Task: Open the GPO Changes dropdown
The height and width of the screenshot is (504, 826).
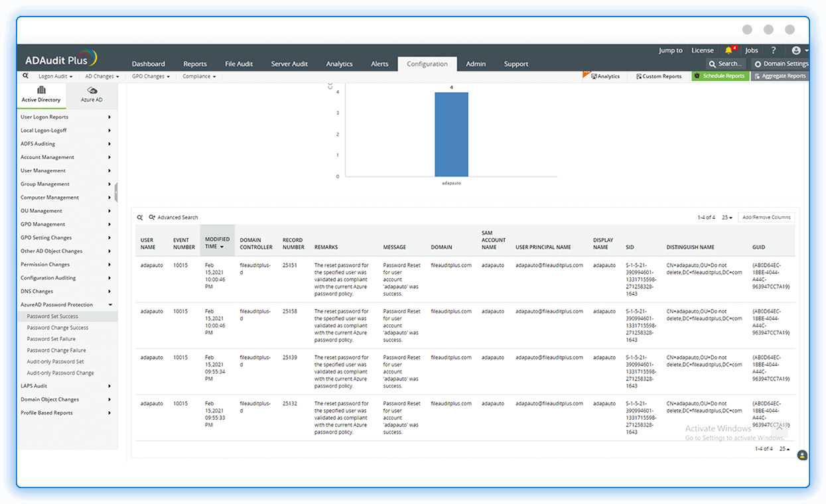Action: 151,76
